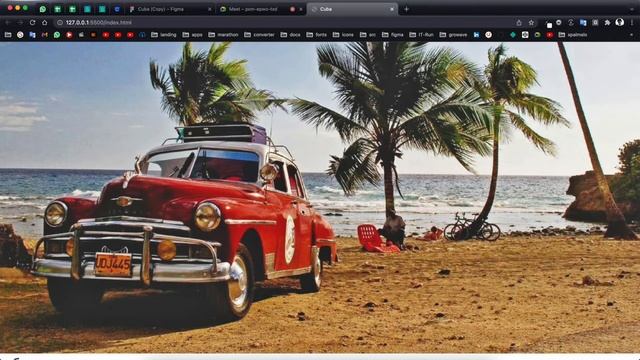Open the apps bookmarks folder
This screenshot has height=360, width=640.
point(193,35)
